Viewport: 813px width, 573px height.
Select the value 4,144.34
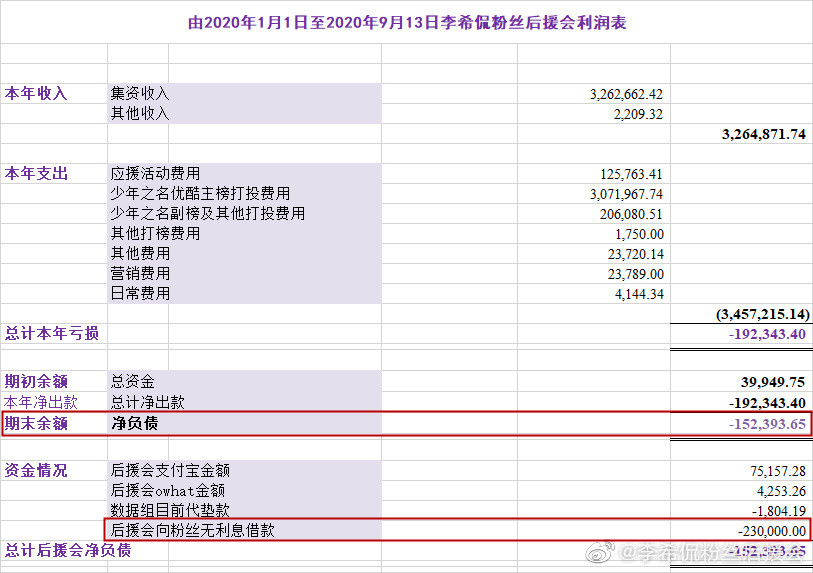point(639,295)
